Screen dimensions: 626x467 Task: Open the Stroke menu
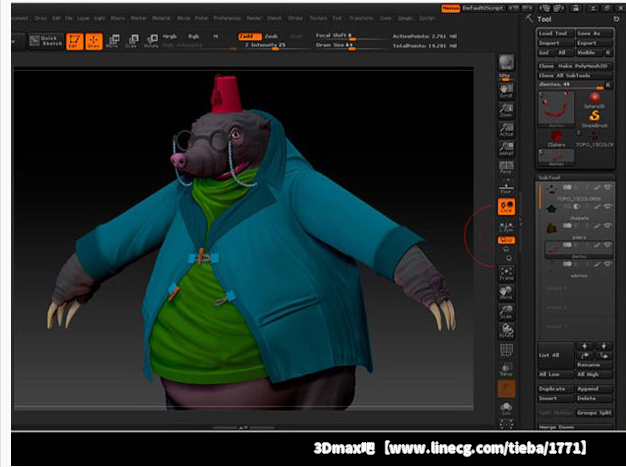click(x=295, y=18)
